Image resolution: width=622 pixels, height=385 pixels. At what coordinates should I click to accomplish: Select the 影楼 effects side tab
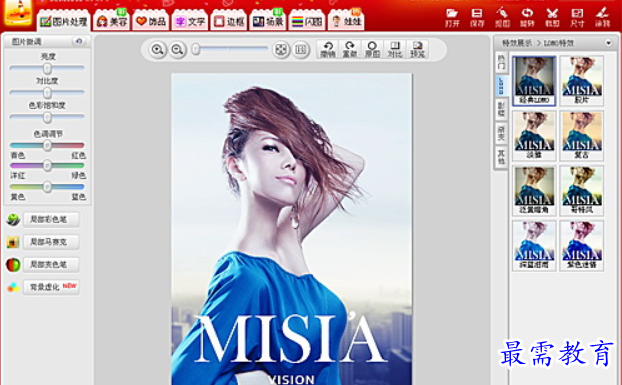(501, 109)
